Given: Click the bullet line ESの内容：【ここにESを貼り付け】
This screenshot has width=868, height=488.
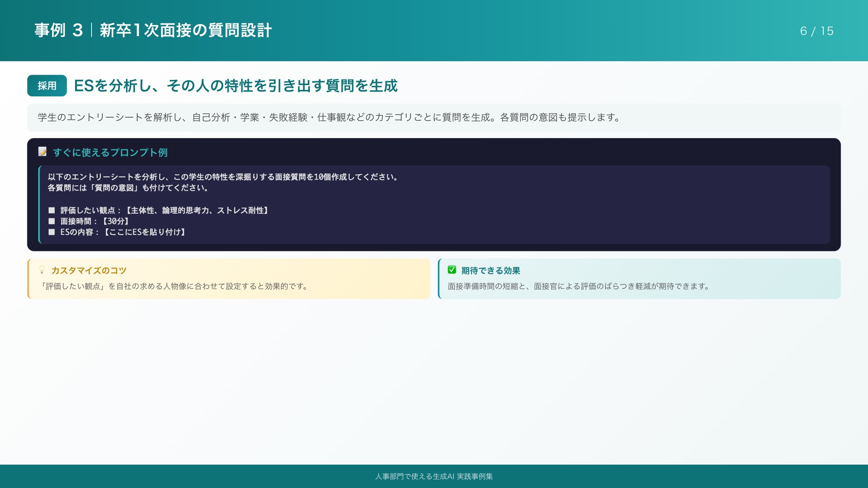Looking at the screenshot, I should 118,232.
